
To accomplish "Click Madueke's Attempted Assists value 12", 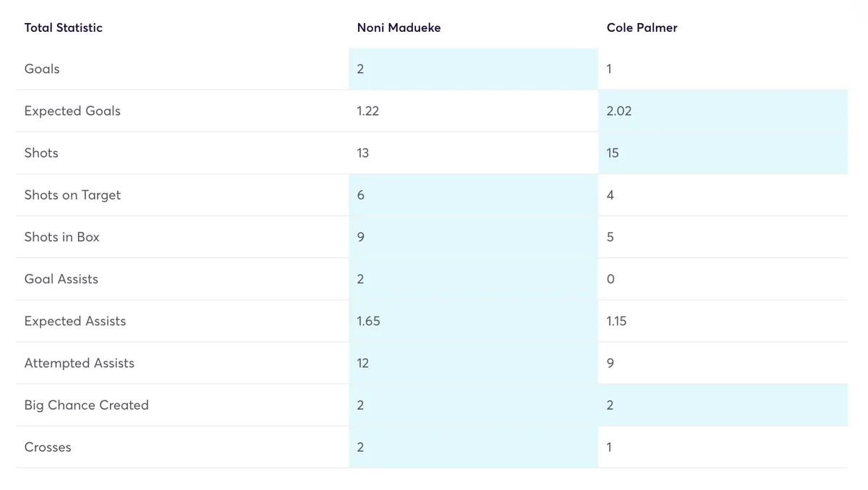I will click(363, 363).
